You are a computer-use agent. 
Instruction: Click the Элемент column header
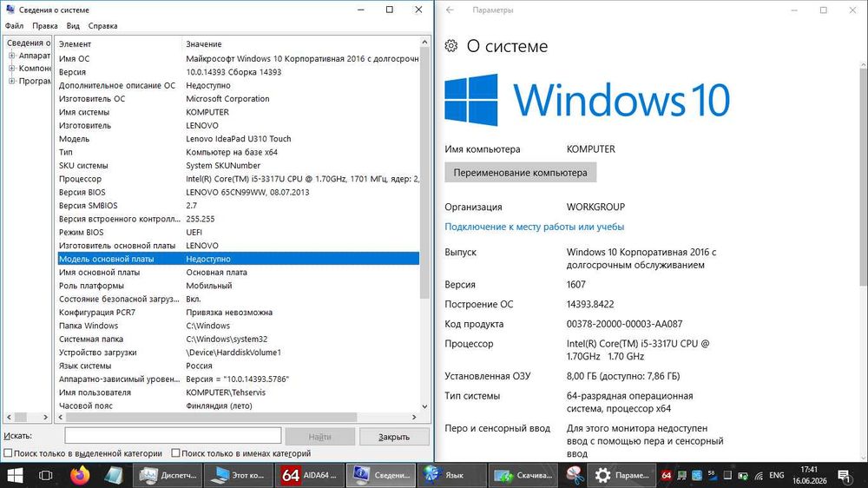tap(118, 43)
